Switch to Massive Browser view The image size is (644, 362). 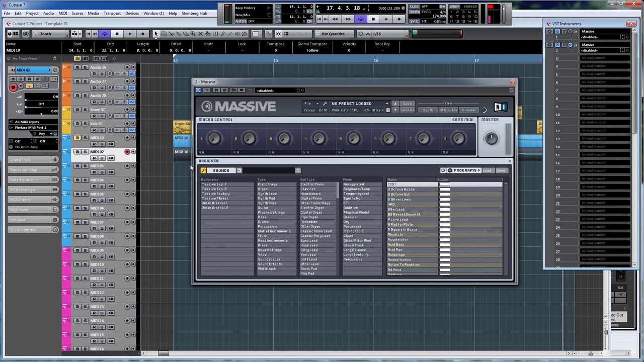click(x=468, y=110)
